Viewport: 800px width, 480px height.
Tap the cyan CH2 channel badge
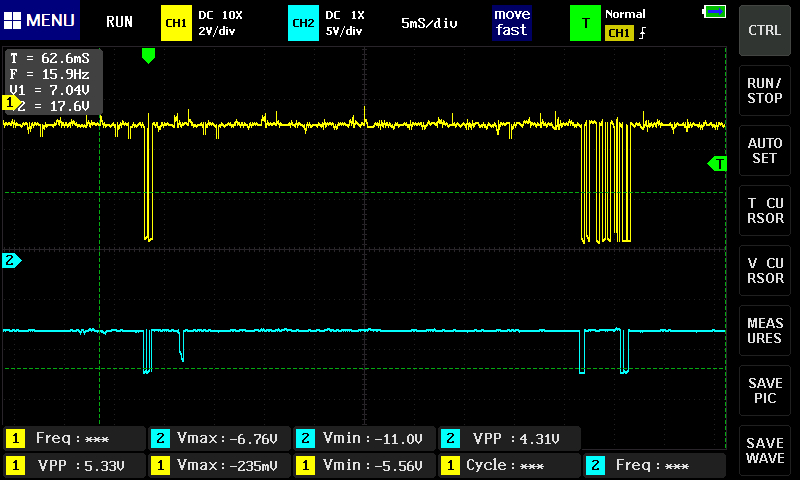303,22
